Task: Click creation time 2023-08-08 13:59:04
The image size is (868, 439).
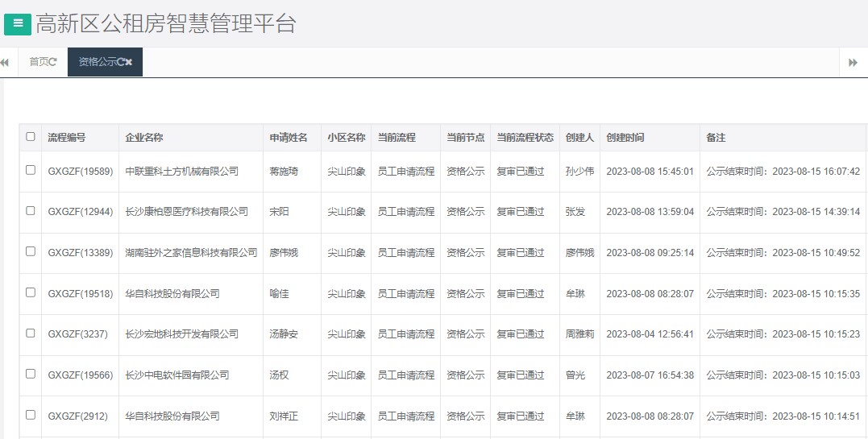Action: [650, 212]
